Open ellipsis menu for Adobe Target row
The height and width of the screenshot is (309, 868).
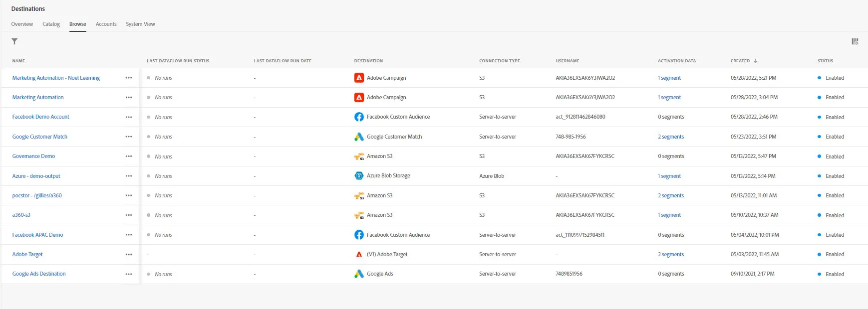click(x=129, y=254)
